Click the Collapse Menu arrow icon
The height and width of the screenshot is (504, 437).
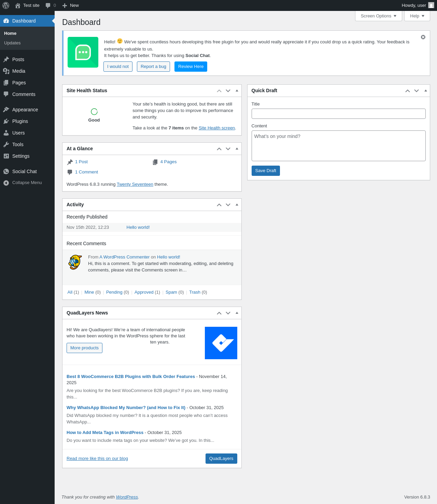pos(6,183)
